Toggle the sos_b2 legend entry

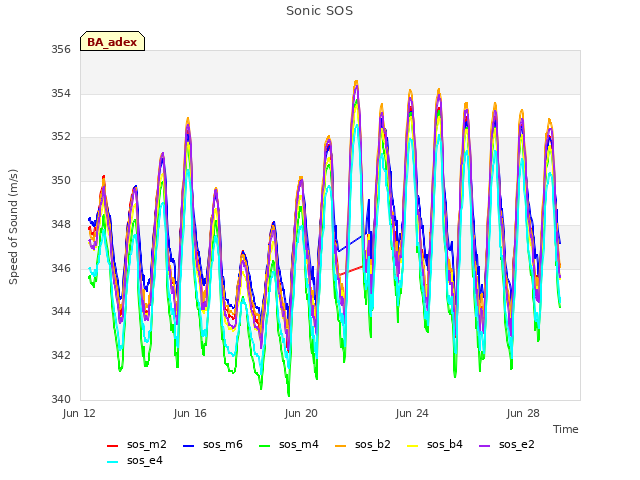click(362, 444)
